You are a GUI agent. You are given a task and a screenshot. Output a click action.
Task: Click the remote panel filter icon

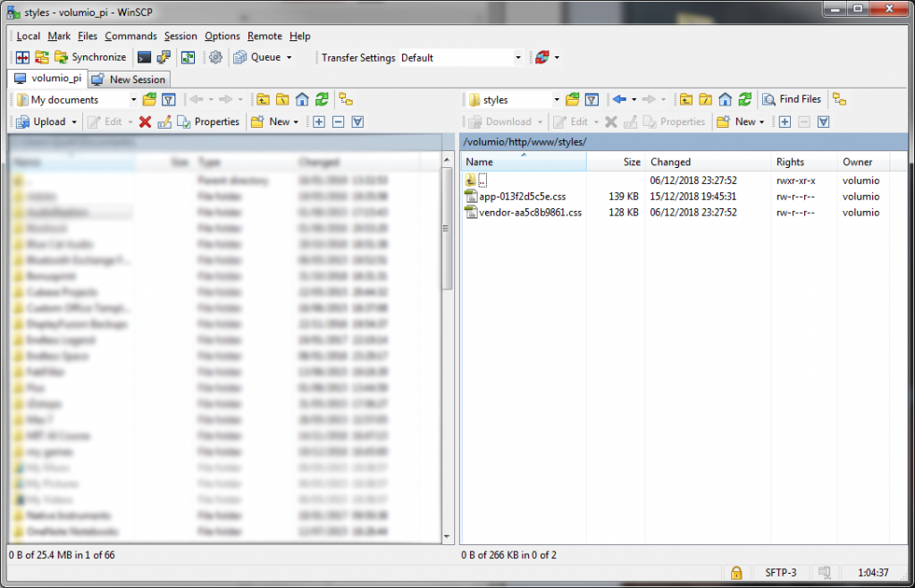[592, 100]
